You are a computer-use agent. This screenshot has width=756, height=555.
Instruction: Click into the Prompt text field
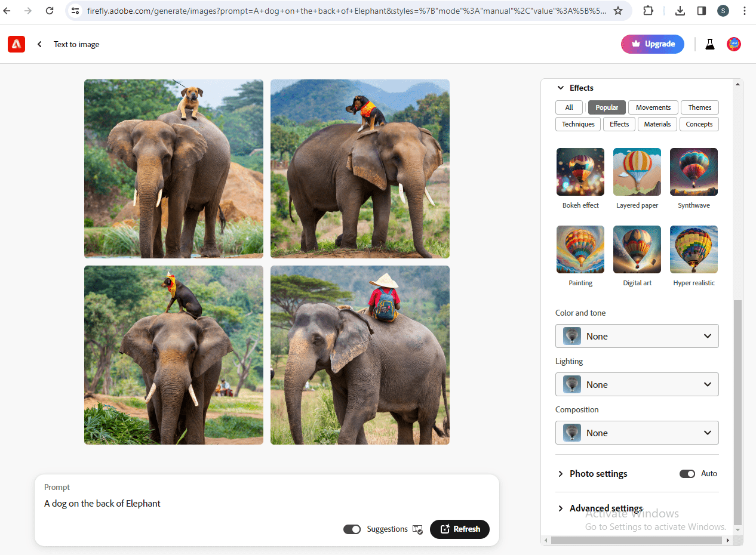[x=267, y=504]
